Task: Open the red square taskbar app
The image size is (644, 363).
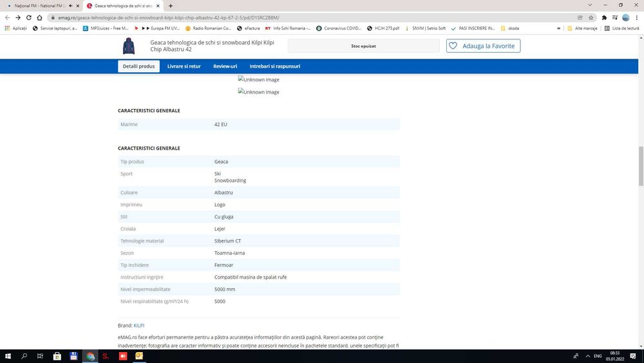Action: 123,356
